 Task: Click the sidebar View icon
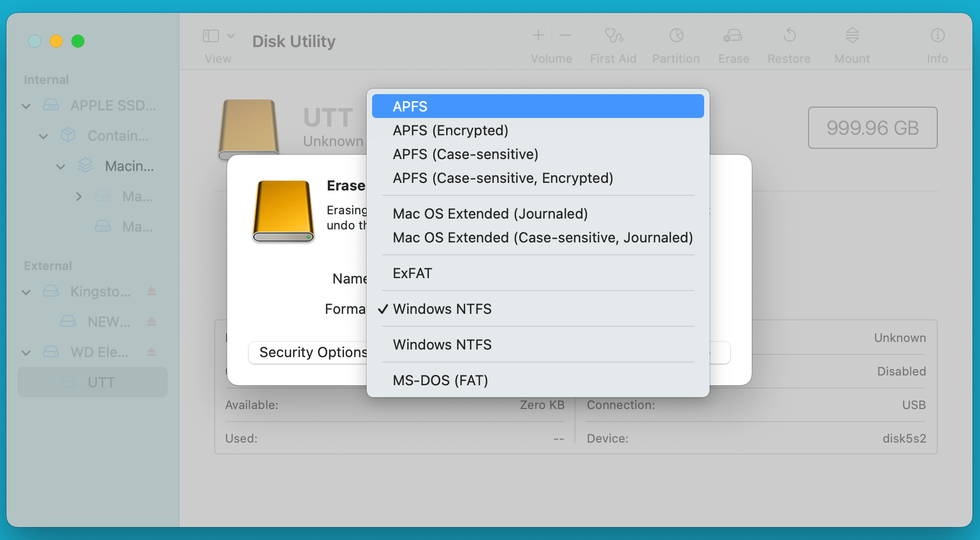(x=210, y=36)
